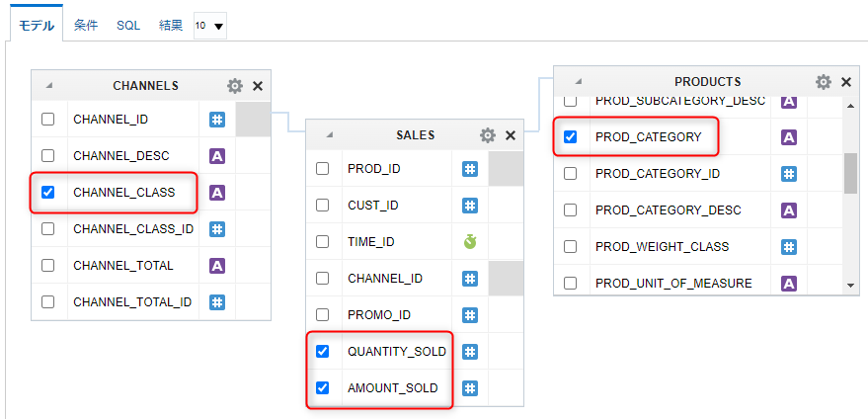
Task: Open the SALES table settings gear
Action: pos(487,135)
